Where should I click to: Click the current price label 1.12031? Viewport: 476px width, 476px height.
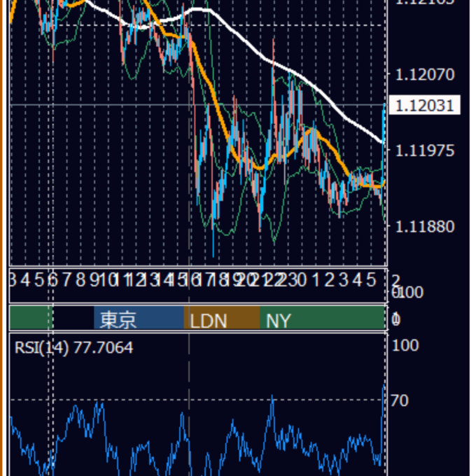[425, 105]
